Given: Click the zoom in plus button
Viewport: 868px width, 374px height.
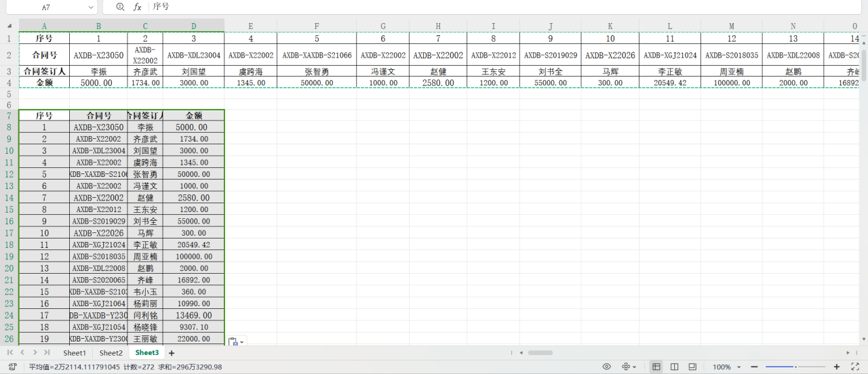Looking at the screenshot, I should click(x=837, y=367).
